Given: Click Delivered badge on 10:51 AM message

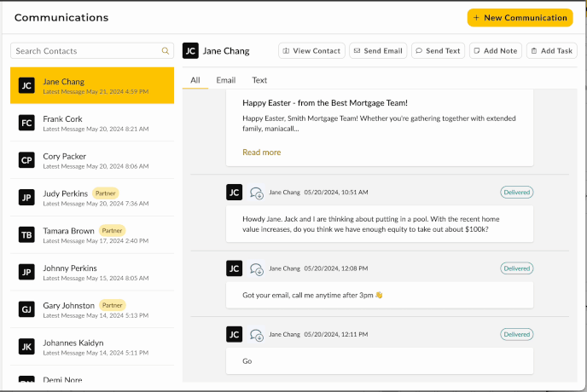Looking at the screenshot, I should coord(517,193).
